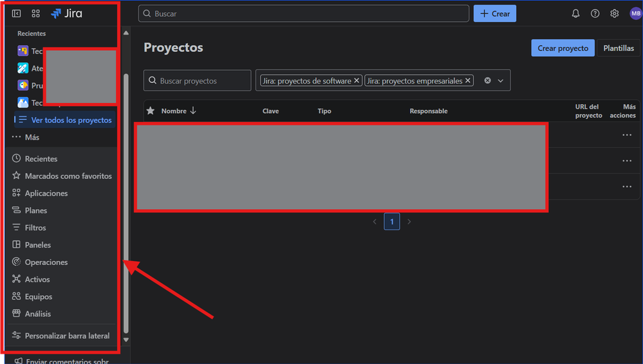
Task: Open more actions for the first project row
Action: coord(627,135)
